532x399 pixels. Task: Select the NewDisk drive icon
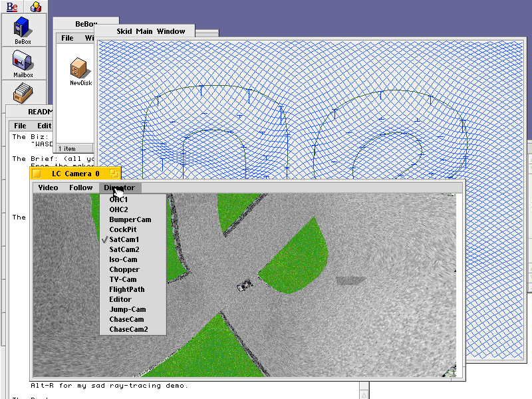(x=80, y=72)
